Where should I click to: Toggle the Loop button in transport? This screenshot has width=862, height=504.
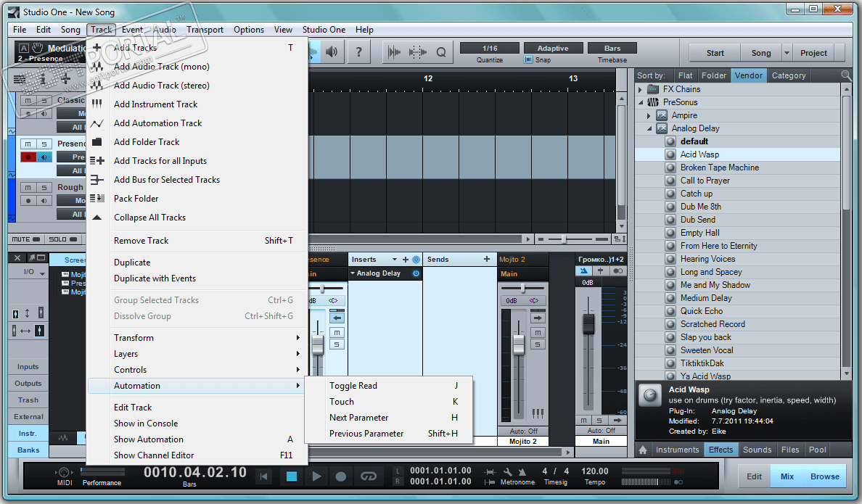click(x=369, y=476)
